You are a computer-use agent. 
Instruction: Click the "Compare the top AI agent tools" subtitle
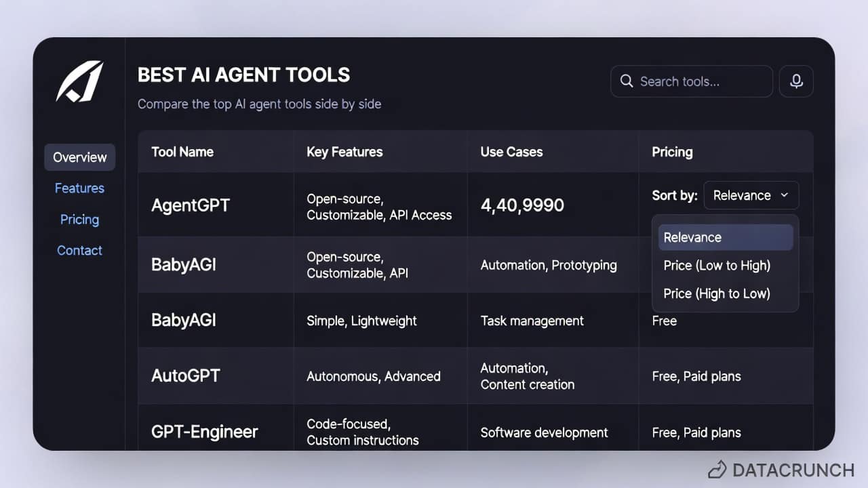click(x=259, y=104)
